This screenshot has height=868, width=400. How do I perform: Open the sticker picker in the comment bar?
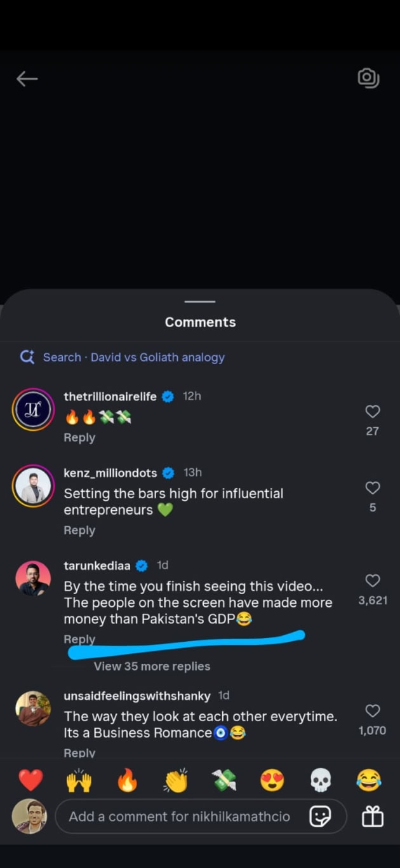[x=321, y=816]
